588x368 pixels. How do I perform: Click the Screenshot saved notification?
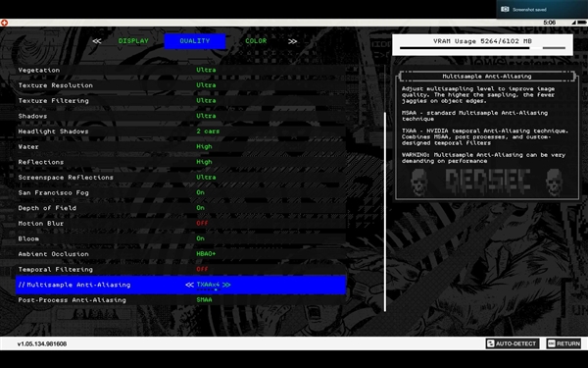(x=542, y=9)
